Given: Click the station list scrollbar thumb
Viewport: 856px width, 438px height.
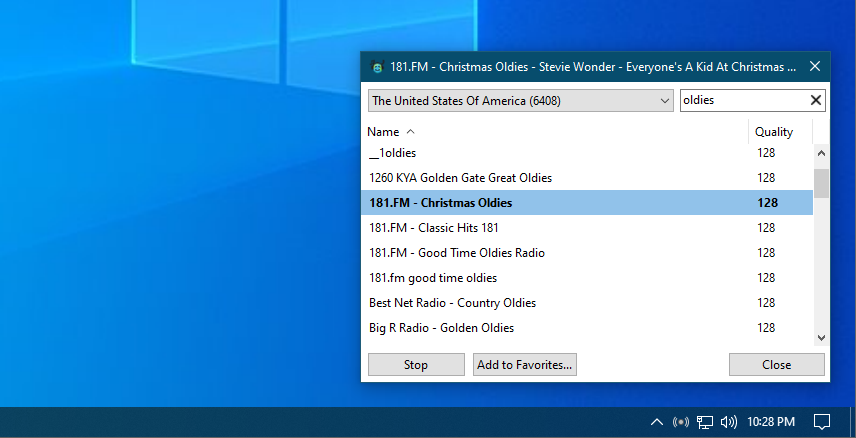Looking at the screenshot, I should 821,183.
